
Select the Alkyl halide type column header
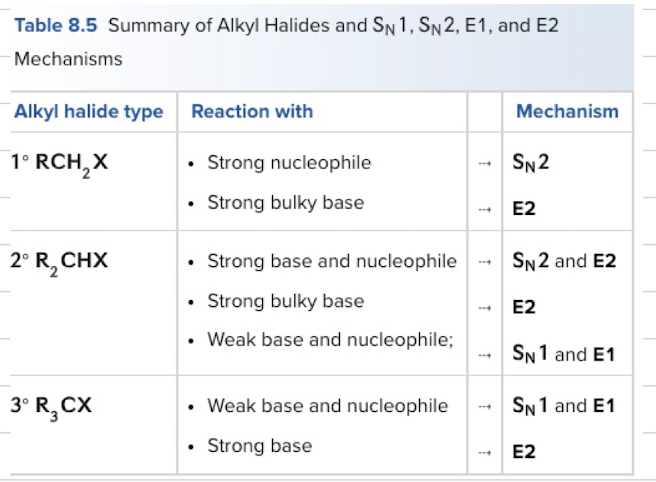click(89, 112)
